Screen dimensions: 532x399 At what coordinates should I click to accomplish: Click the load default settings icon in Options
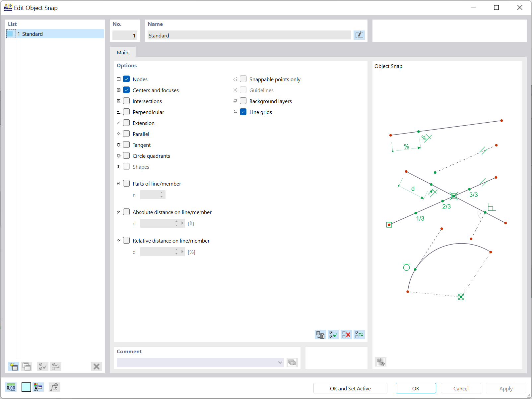pyautogui.click(x=320, y=335)
